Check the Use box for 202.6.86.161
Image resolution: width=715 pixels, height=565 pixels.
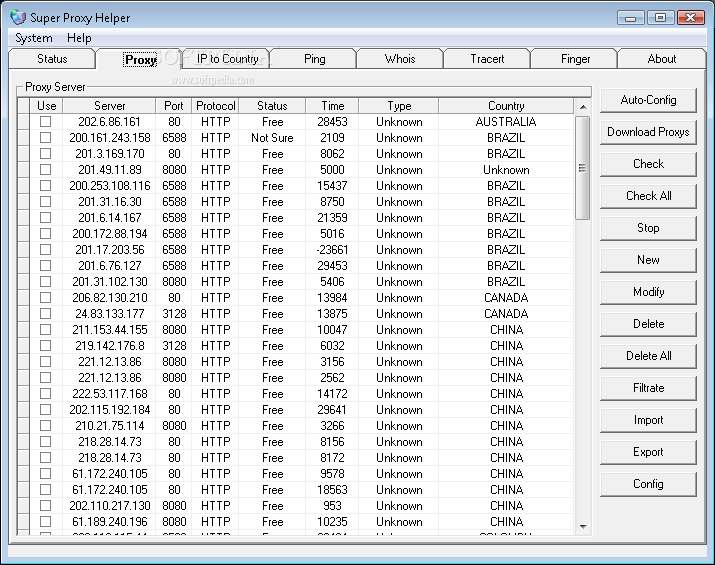tap(45, 121)
